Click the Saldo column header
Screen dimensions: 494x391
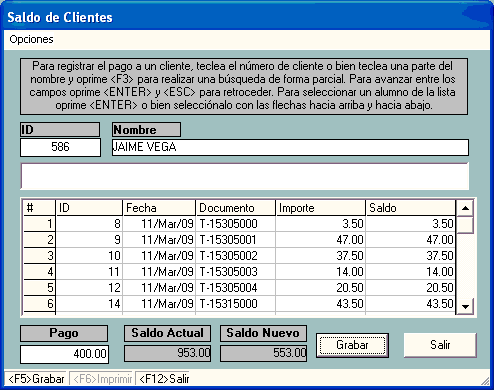411,208
